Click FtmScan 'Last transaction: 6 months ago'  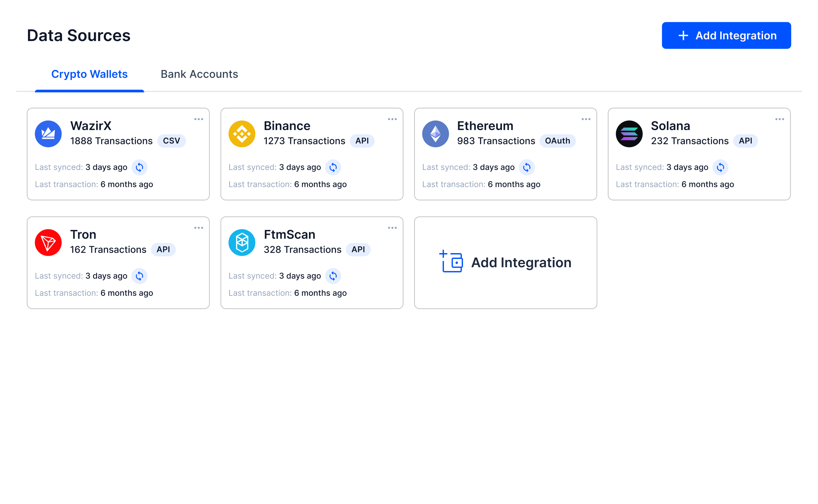point(287,293)
